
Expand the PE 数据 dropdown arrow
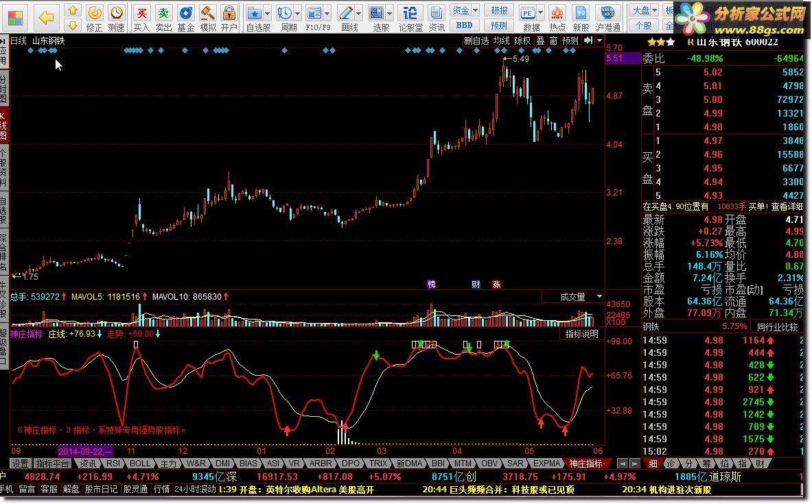[x=541, y=13]
